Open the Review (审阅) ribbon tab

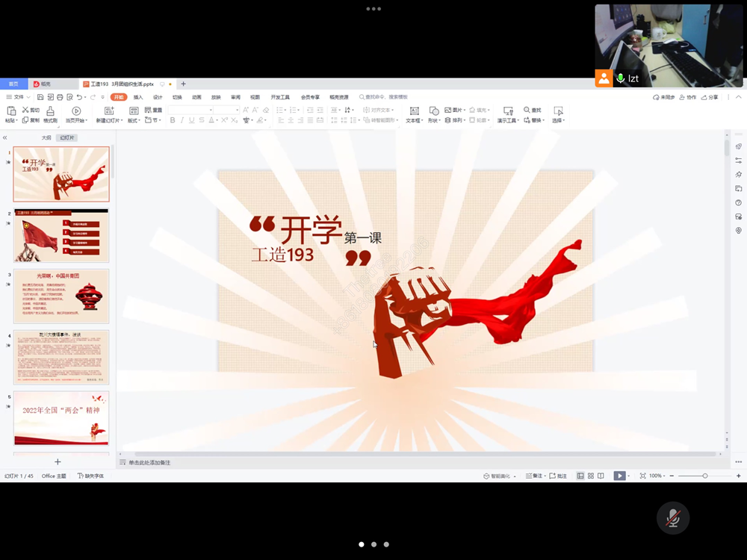pyautogui.click(x=235, y=97)
